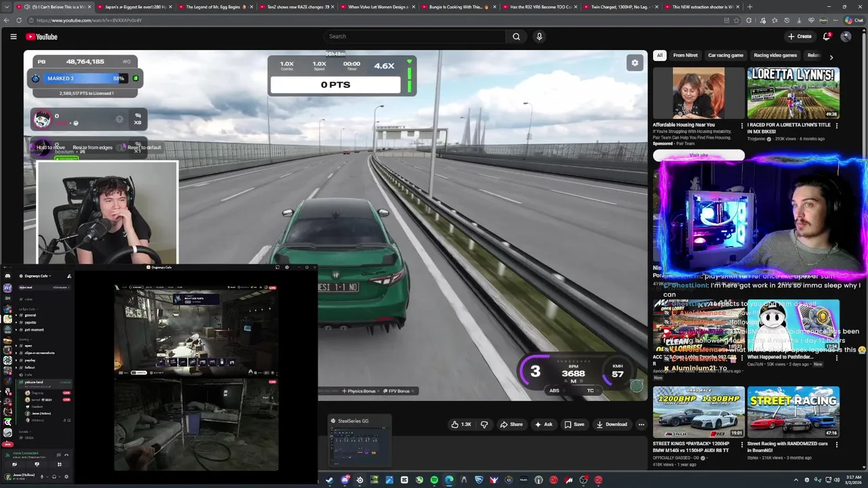Image resolution: width=868 pixels, height=488 pixels.
Task: Select the All filter chip
Action: coord(659,56)
